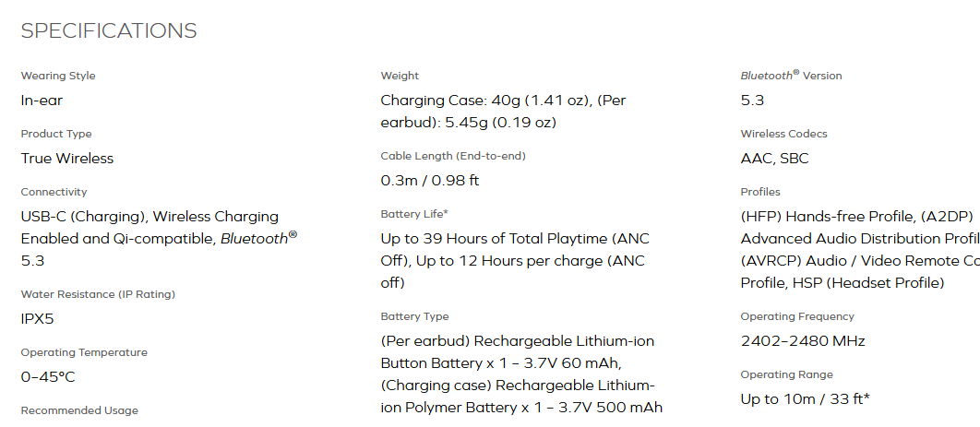Viewport: 980px width, 427px height.
Task: Click the AAC, SBC codecs value
Action: 774,159
